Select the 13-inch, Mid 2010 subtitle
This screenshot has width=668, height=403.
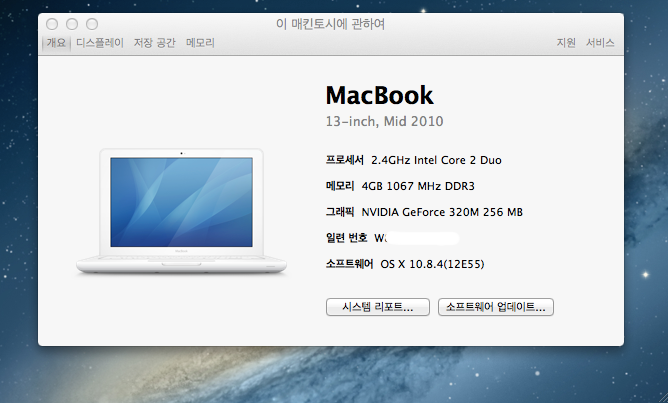click(x=384, y=121)
